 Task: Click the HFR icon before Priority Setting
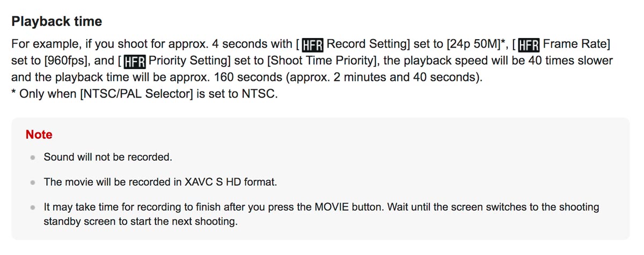[134, 61]
